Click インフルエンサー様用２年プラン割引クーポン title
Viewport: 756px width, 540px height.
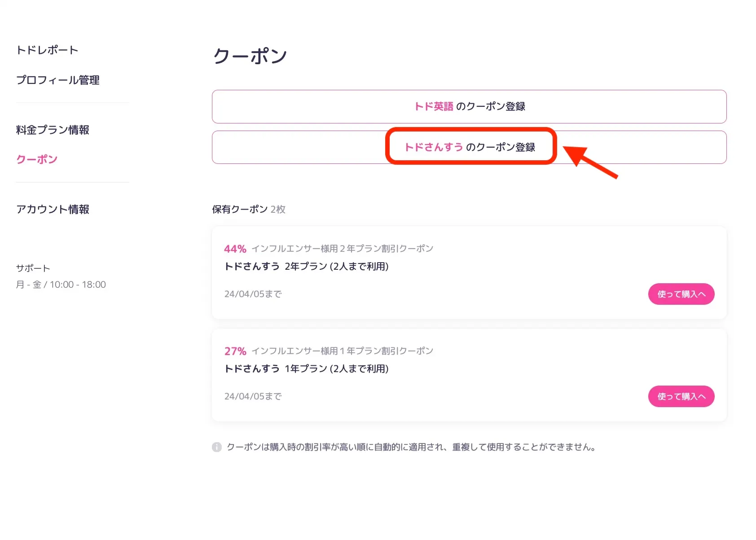343,249
